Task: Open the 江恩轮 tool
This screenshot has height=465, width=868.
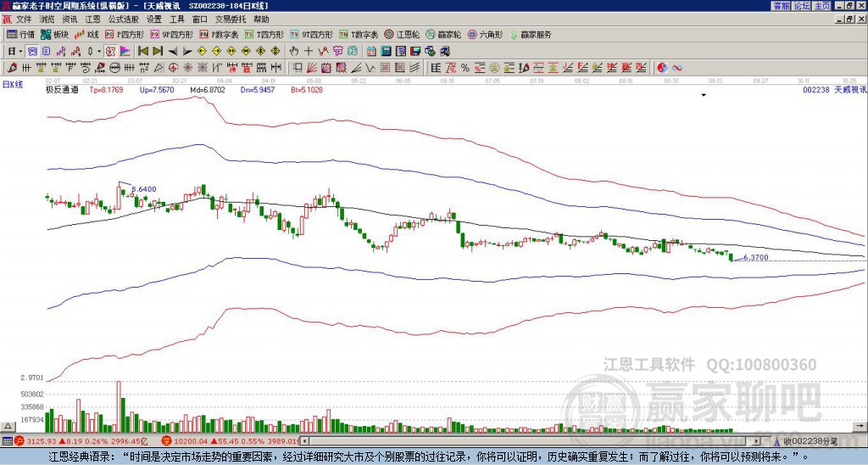Action: tap(402, 34)
